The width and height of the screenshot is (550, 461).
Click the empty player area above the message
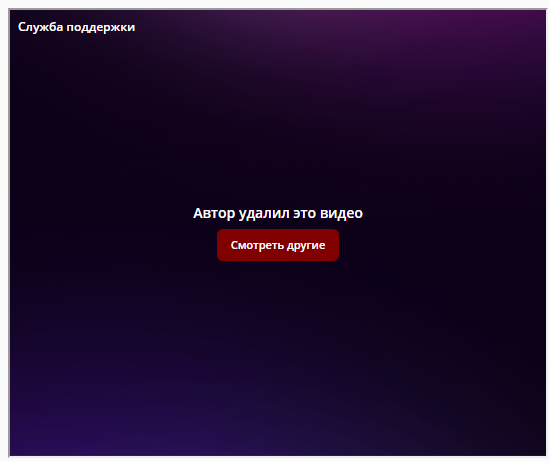point(278,116)
